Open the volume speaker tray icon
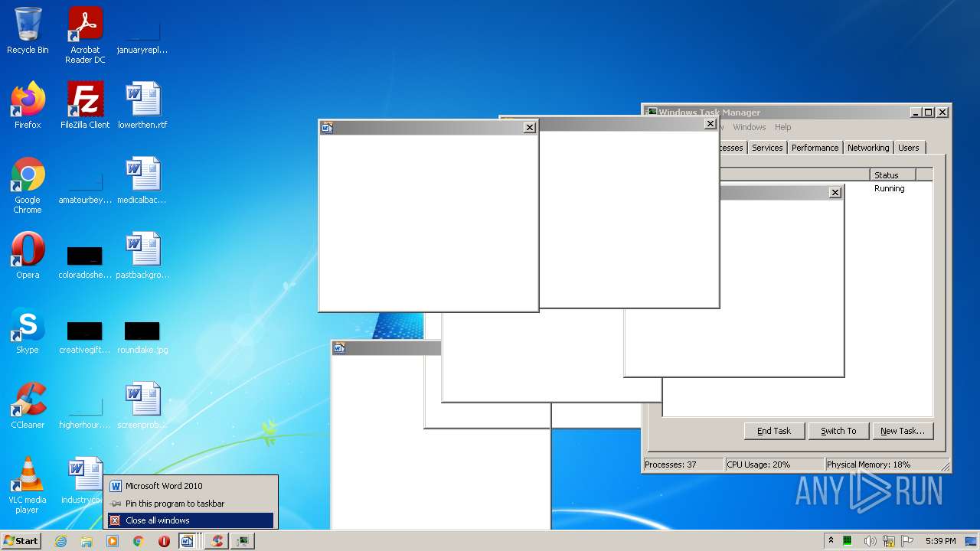The width and height of the screenshot is (980, 551). click(x=870, y=541)
